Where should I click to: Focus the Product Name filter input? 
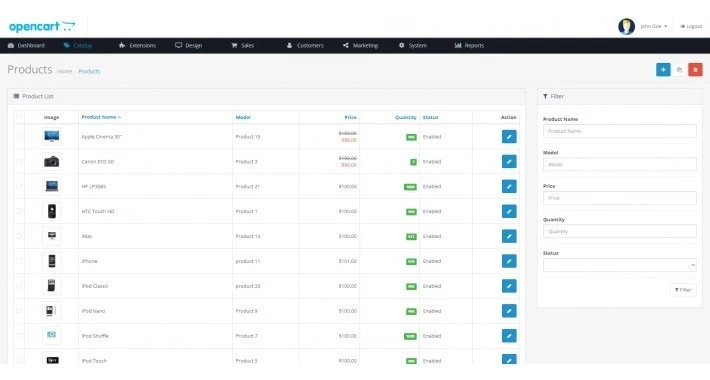(x=619, y=131)
